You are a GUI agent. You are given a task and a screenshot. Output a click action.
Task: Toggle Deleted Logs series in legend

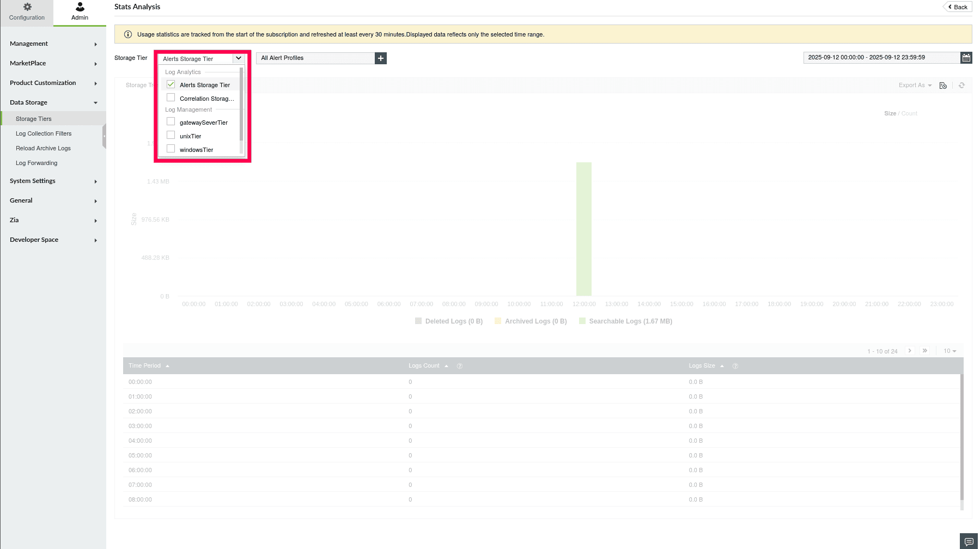click(x=449, y=321)
